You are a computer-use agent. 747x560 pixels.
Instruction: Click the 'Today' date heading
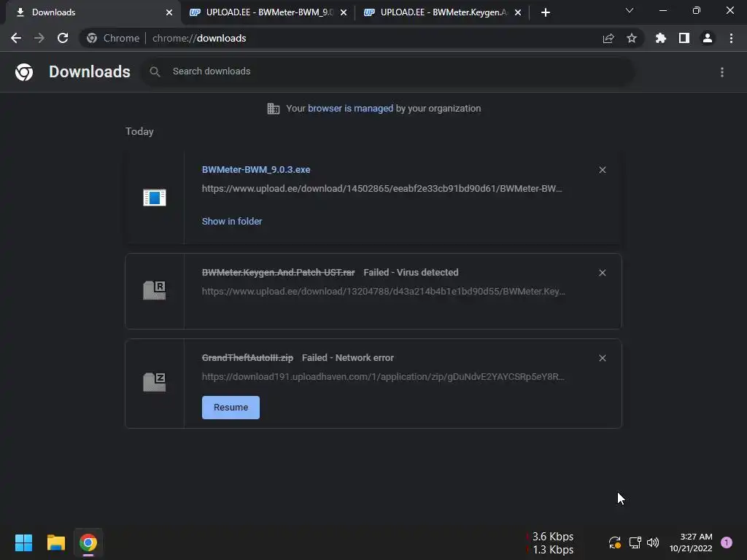[139, 131]
